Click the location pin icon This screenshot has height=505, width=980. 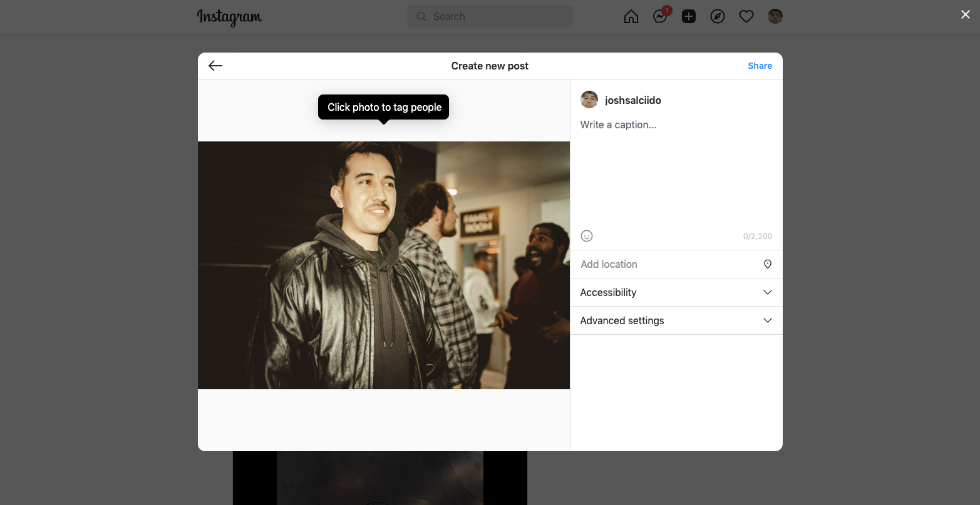coord(768,264)
